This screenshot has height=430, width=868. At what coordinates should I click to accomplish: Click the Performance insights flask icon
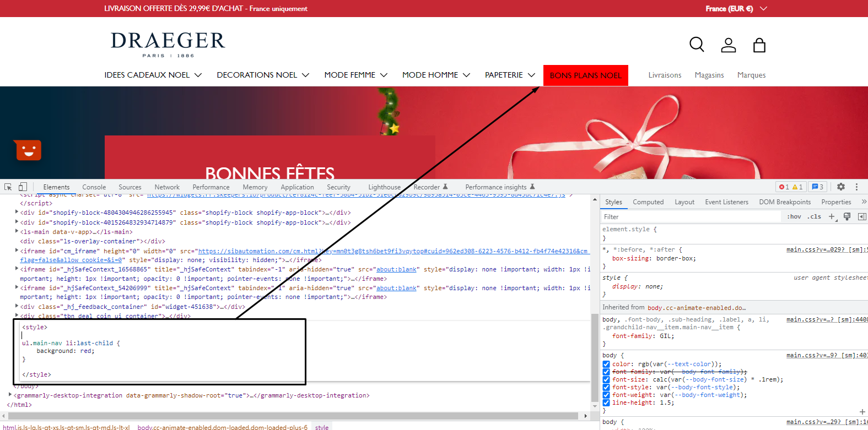pos(532,187)
